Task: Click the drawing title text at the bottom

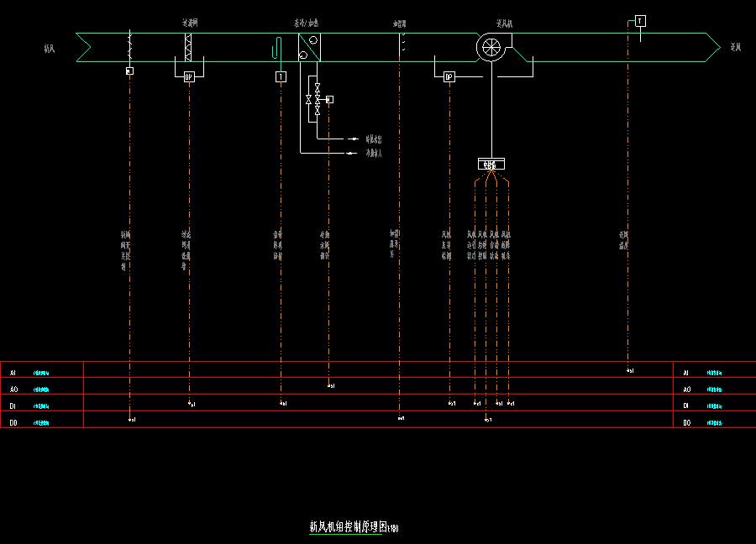Action: pos(353,528)
